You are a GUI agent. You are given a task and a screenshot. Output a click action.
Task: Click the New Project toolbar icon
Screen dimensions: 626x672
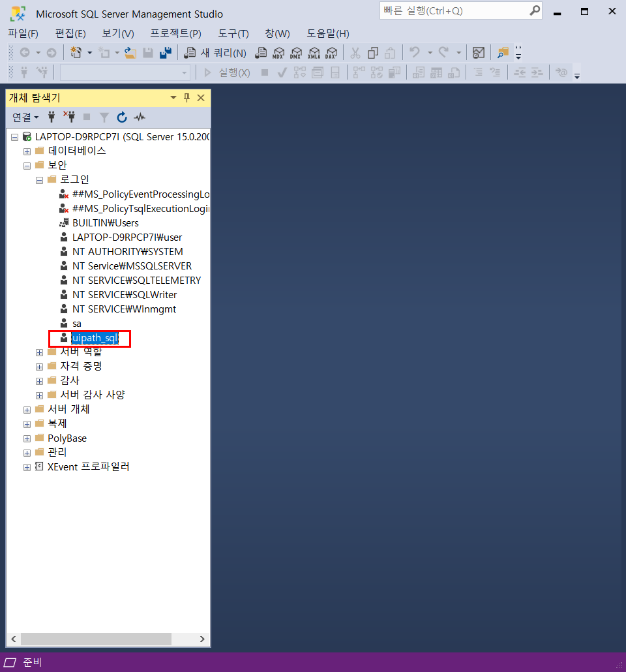pyautogui.click(x=76, y=53)
